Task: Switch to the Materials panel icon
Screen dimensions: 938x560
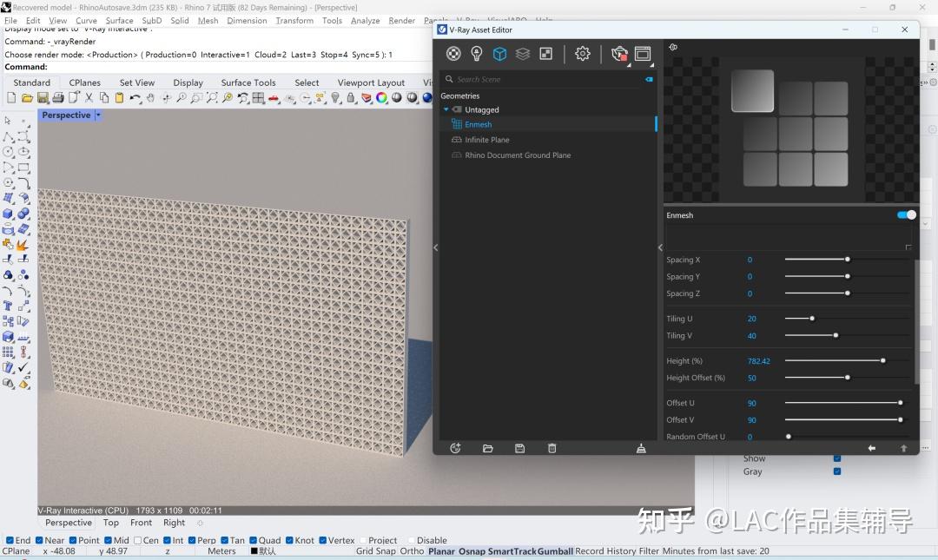Action: (452, 53)
